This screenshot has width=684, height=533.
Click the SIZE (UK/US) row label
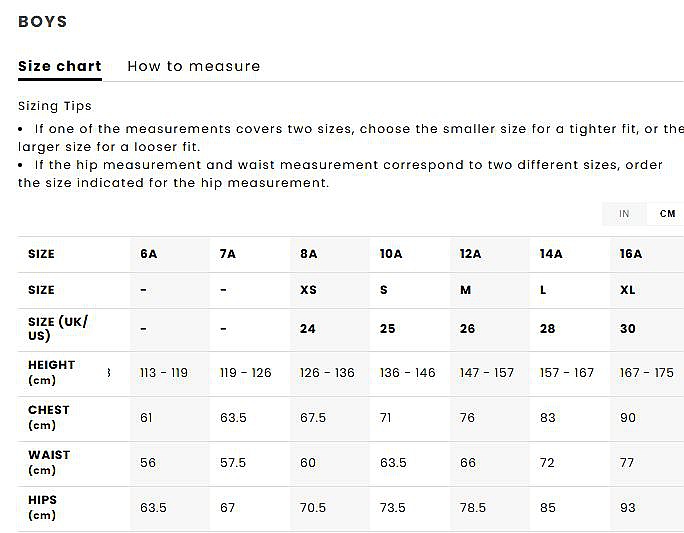(x=58, y=328)
